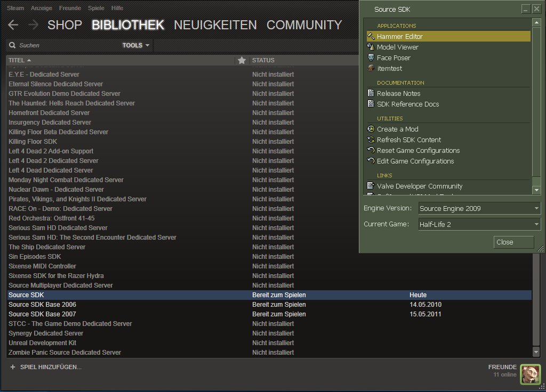Open the FREUNDE online list

coord(502,371)
